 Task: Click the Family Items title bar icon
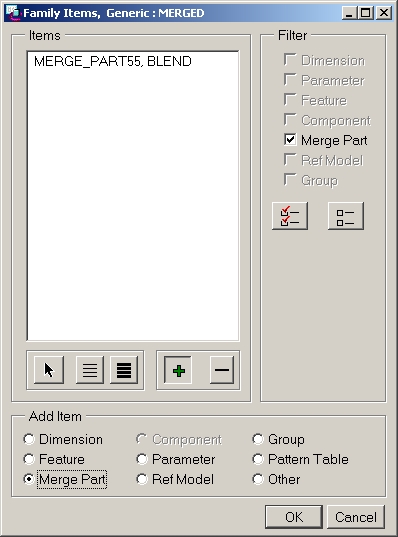tap(13, 13)
